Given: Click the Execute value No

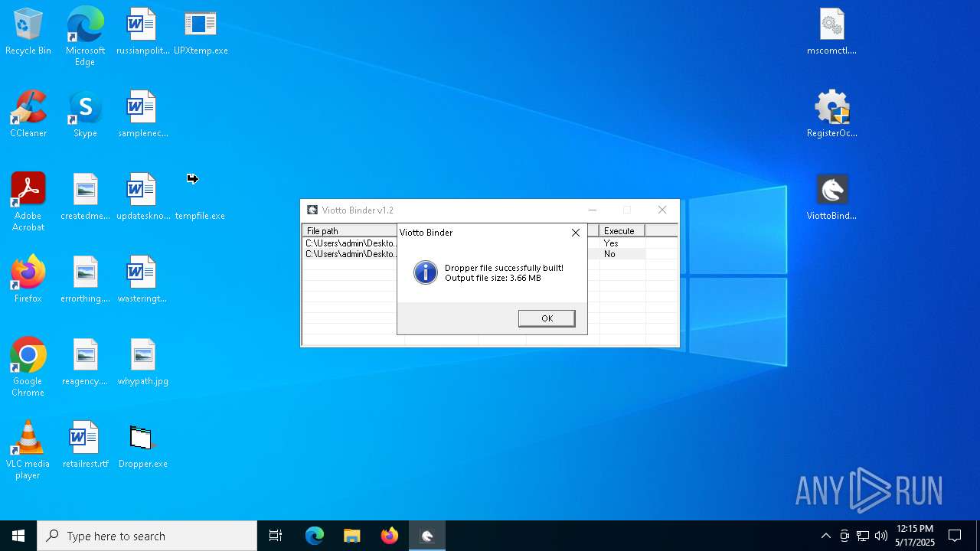Looking at the screenshot, I should click(609, 254).
